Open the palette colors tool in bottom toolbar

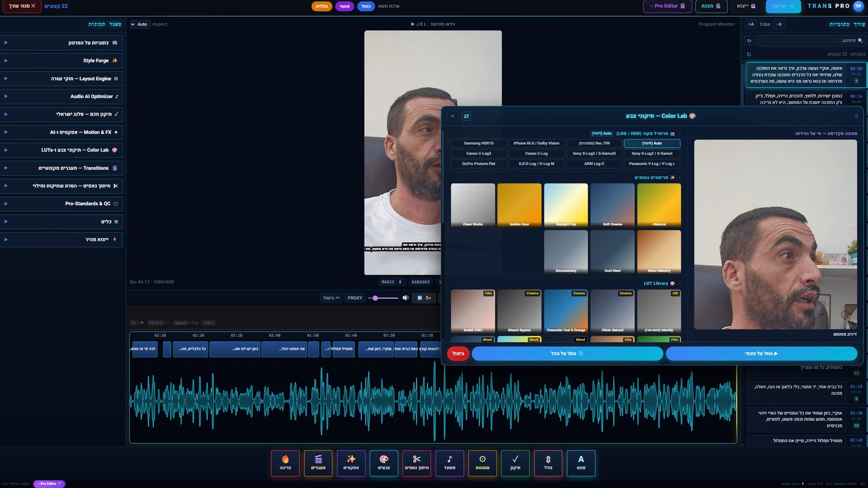(384, 463)
